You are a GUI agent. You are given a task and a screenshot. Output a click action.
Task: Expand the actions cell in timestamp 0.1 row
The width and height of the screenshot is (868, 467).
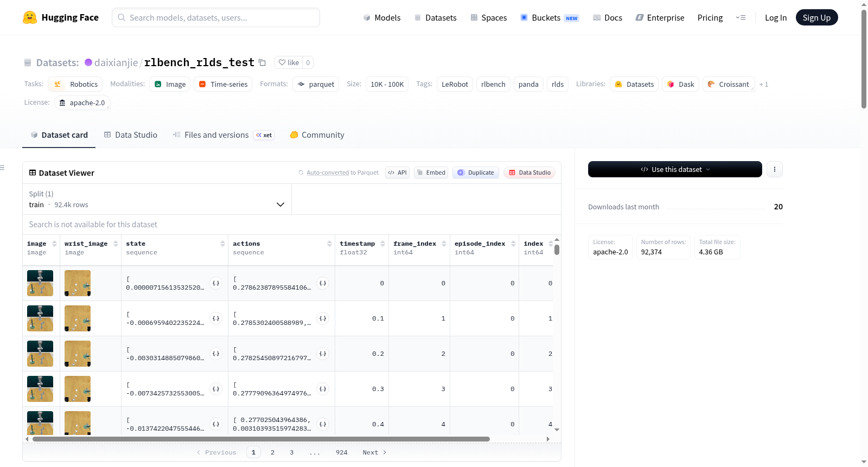323,318
